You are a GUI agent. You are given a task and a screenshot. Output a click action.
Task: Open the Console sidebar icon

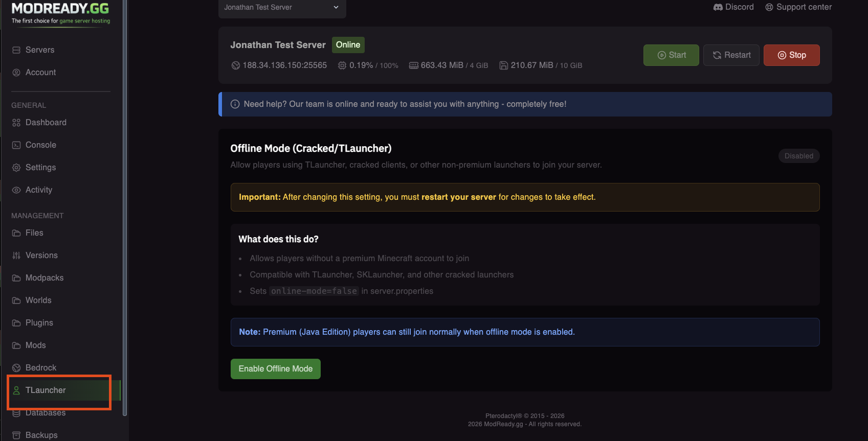16,145
